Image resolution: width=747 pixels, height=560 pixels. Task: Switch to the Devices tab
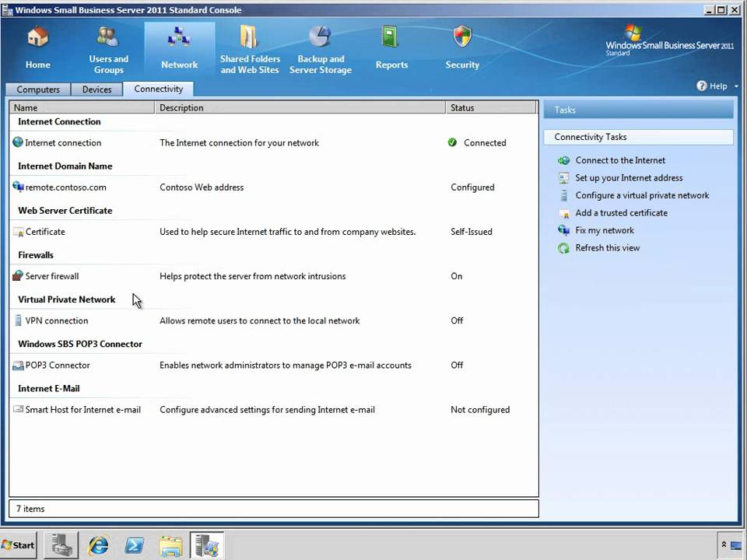[96, 89]
